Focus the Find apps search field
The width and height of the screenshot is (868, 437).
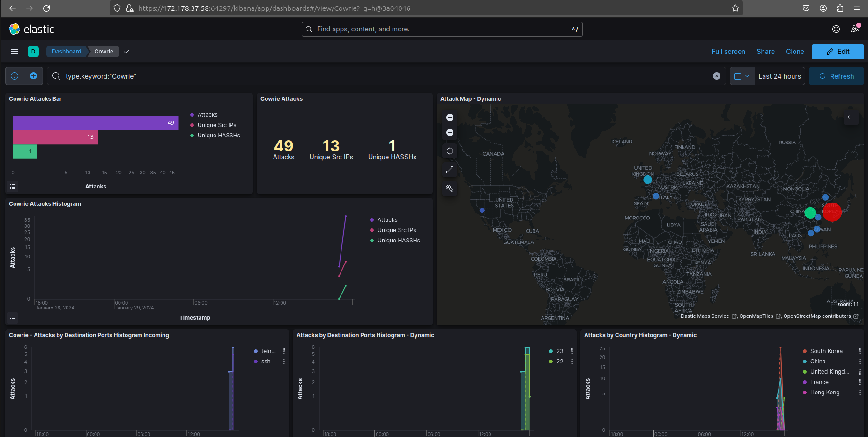pyautogui.click(x=442, y=29)
